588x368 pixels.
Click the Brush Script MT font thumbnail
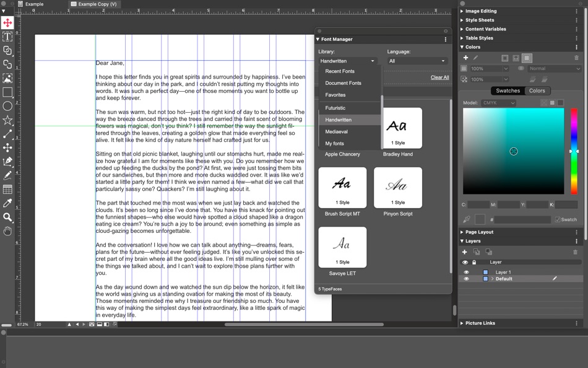[342, 188]
